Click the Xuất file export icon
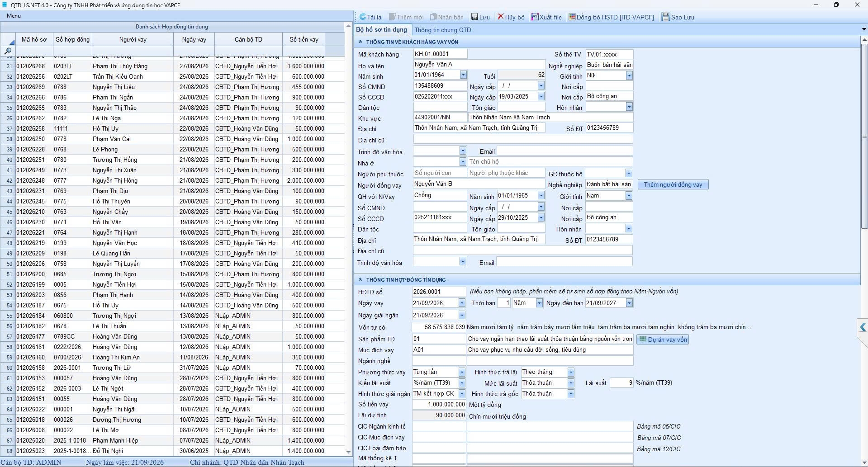This screenshot has height=467, width=868. point(535,17)
